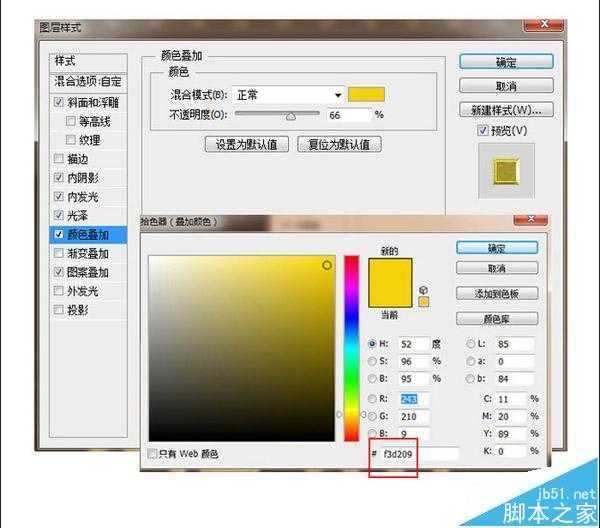Select the R red radio button
The width and height of the screenshot is (600, 528).
click(372, 399)
